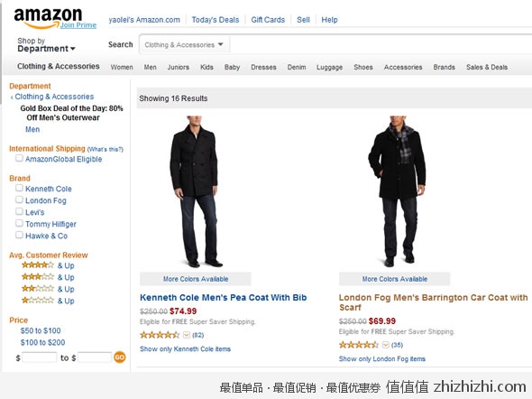Filter by 2 stars & Up rating

48,289
